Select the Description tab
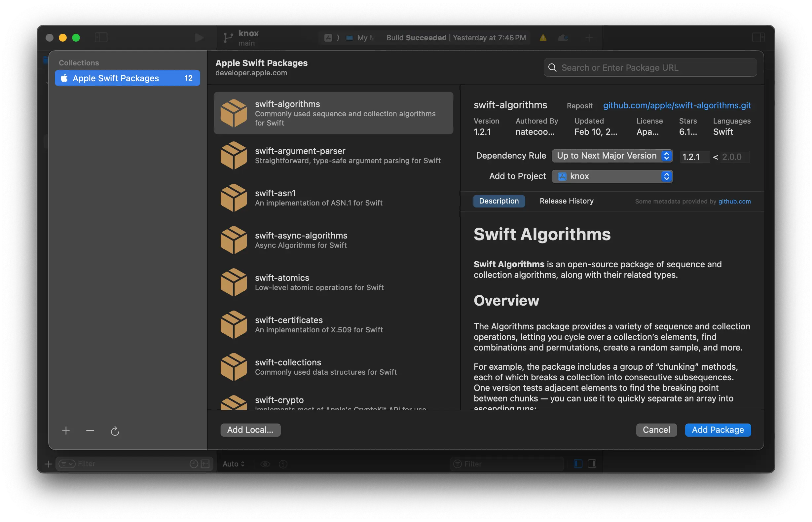The width and height of the screenshot is (812, 522). point(499,201)
